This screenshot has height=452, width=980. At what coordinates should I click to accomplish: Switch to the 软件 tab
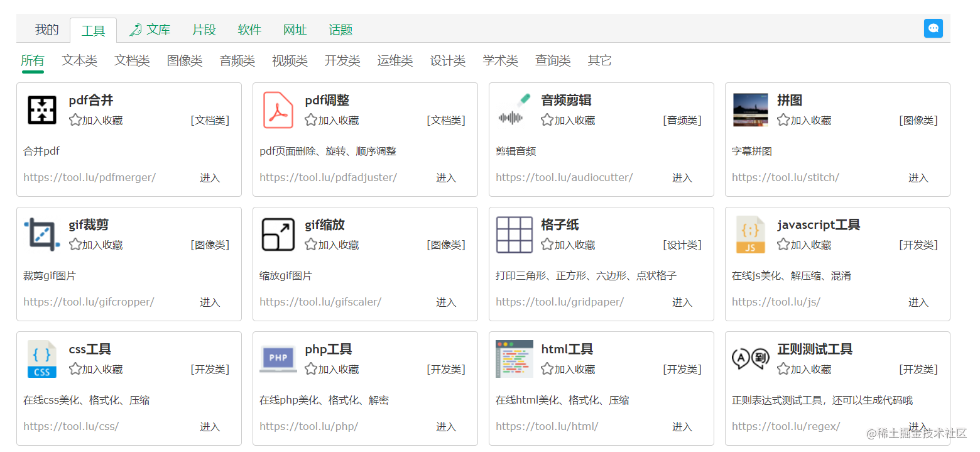tap(249, 29)
